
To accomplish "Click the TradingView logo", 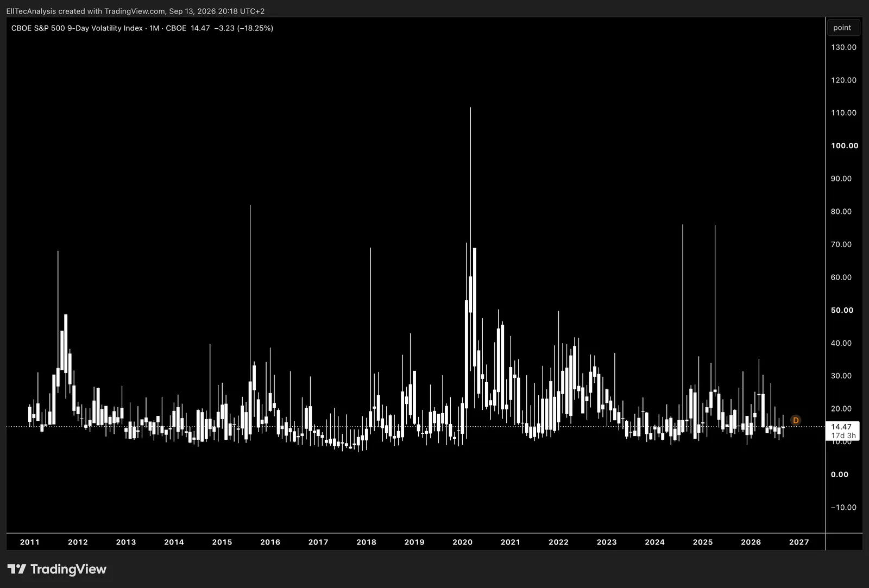I will pyautogui.click(x=57, y=569).
